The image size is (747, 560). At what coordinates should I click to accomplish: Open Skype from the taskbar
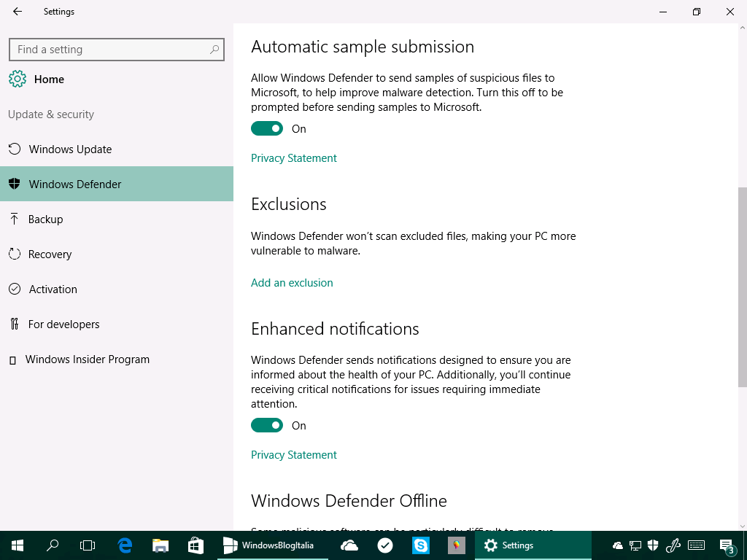pos(421,545)
